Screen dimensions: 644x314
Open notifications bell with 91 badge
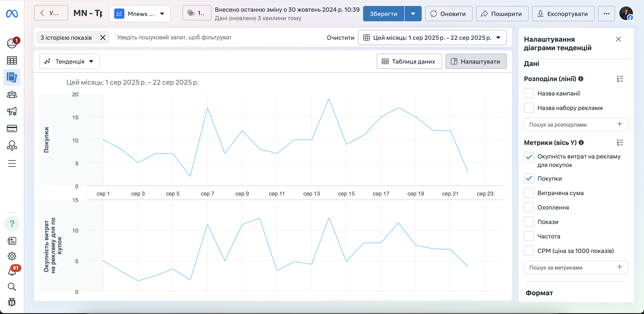point(12,271)
